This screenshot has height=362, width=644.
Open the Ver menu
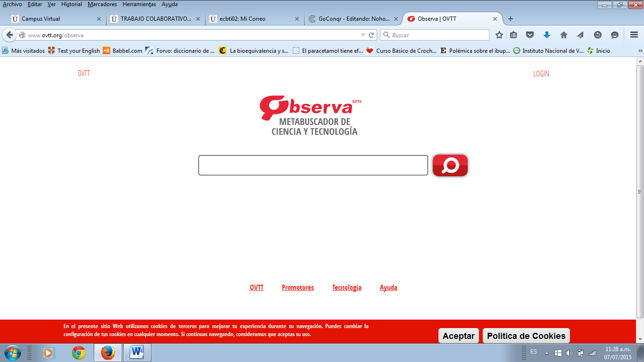point(52,4)
